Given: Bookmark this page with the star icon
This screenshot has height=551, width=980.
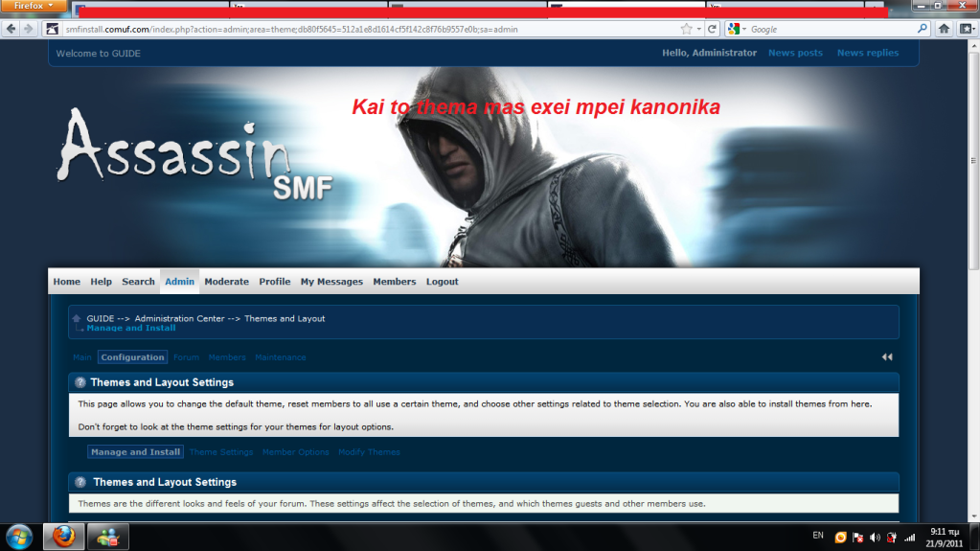Looking at the screenshot, I should tap(686, 29).
